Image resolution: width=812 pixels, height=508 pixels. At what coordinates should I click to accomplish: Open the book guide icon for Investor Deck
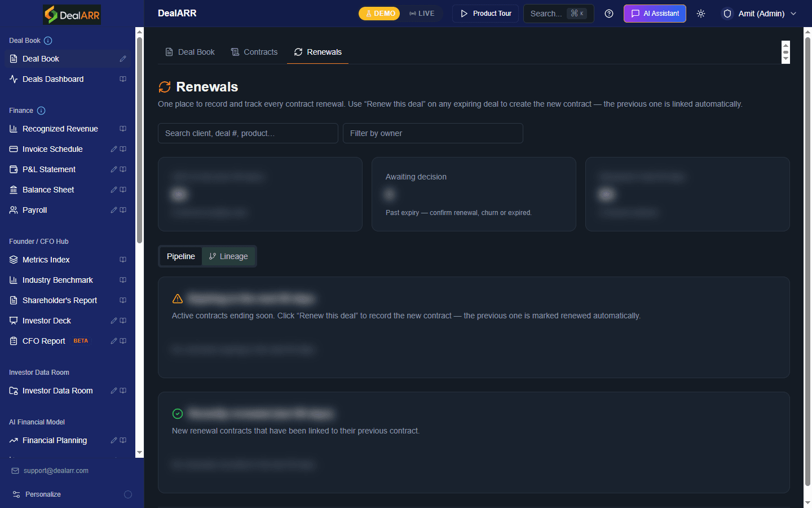123,321
